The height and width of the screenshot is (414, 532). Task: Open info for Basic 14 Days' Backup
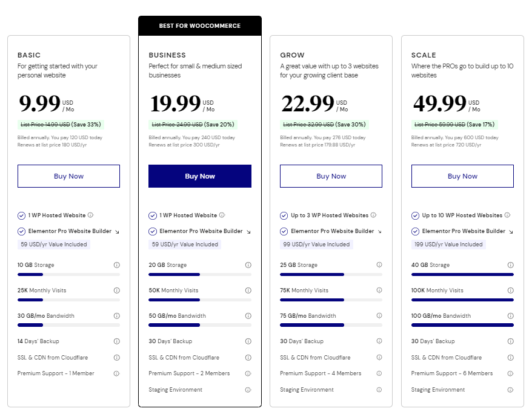117,341
